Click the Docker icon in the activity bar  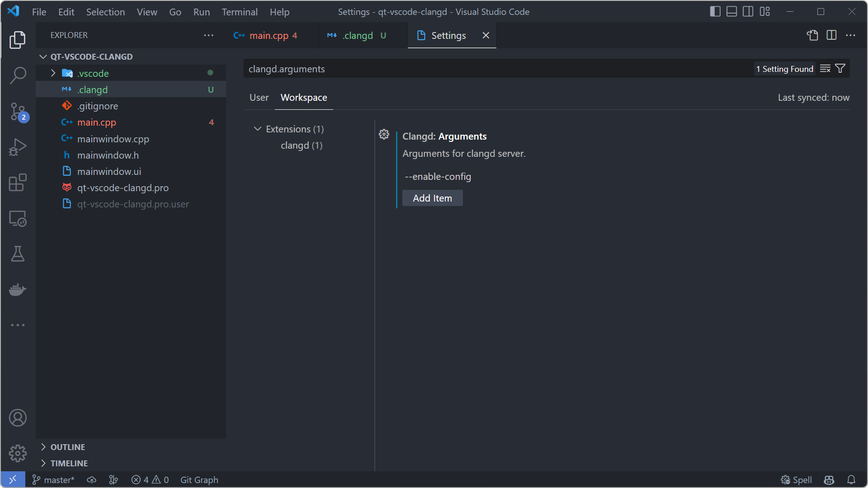point(18,290)
